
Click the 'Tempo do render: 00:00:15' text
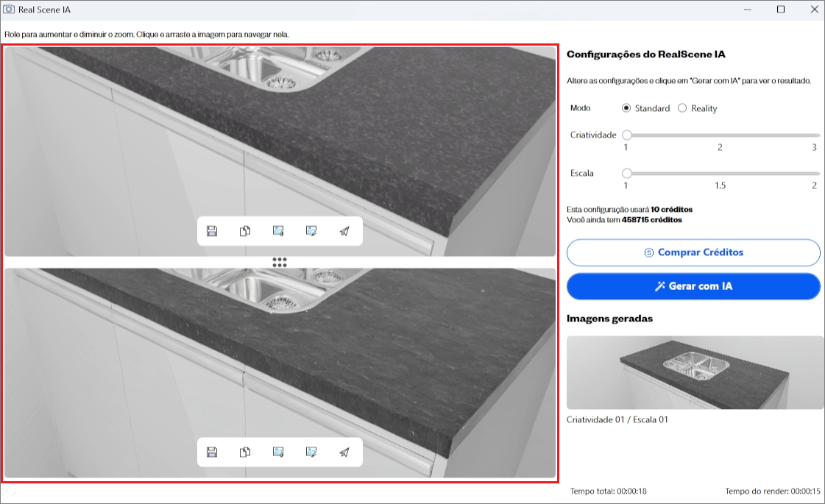tap(773, 491)
